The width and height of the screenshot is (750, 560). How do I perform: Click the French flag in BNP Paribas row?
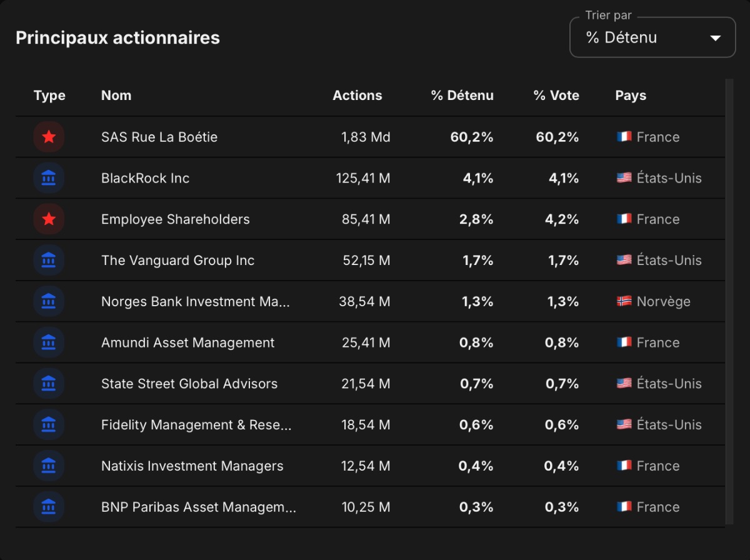[624, 507]
